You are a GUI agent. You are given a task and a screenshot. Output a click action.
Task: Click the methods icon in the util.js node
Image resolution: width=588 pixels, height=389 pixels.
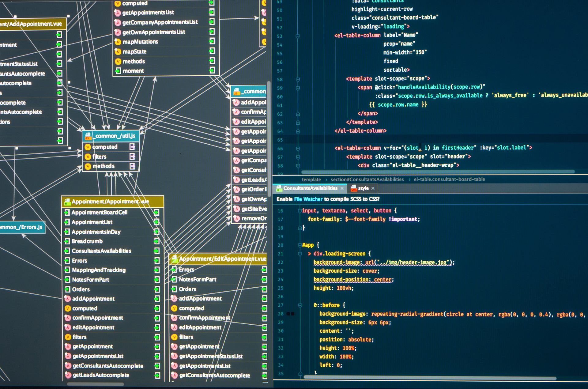tap(88, 166)
